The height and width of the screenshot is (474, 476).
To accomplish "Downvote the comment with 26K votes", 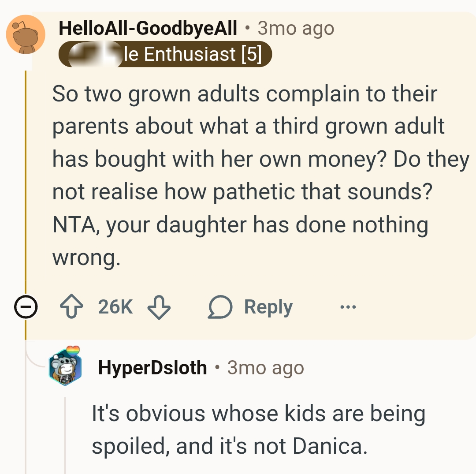I will [x=159, y=307].
